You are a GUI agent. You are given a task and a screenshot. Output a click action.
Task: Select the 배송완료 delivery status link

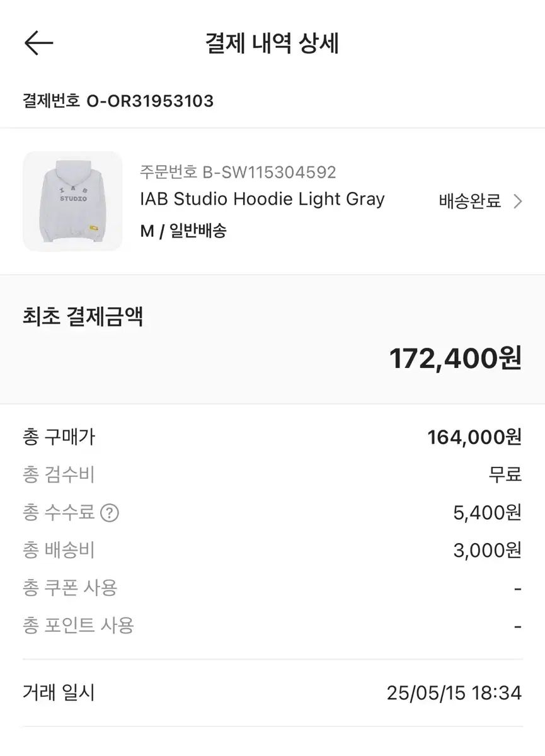470,202
